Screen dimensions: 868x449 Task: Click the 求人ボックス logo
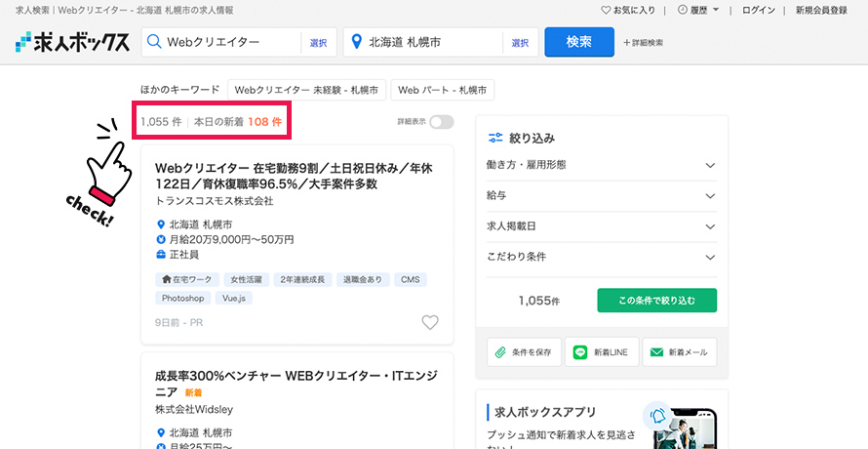coord(72,42)
